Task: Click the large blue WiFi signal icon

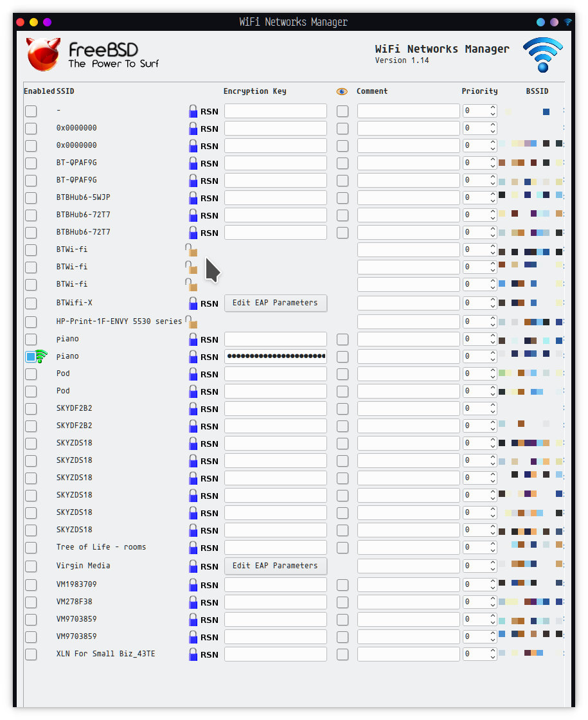Action: (542, 55)
